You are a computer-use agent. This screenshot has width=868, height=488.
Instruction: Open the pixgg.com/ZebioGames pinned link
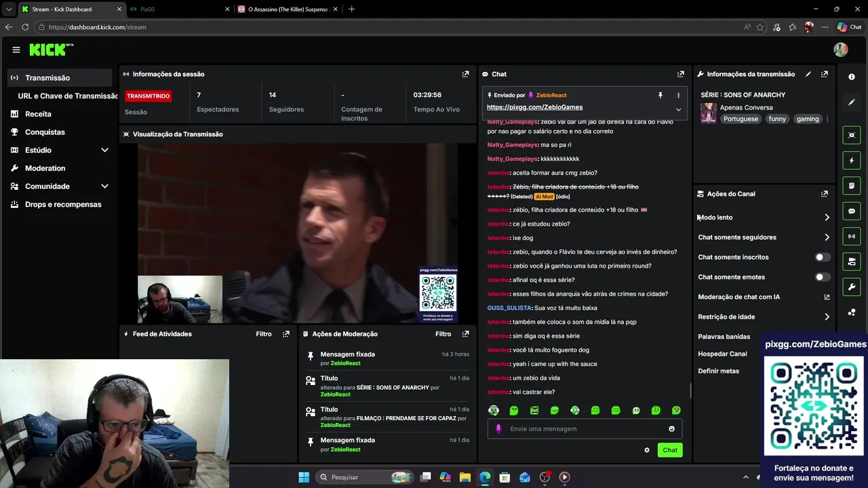(x=534, y=107)
